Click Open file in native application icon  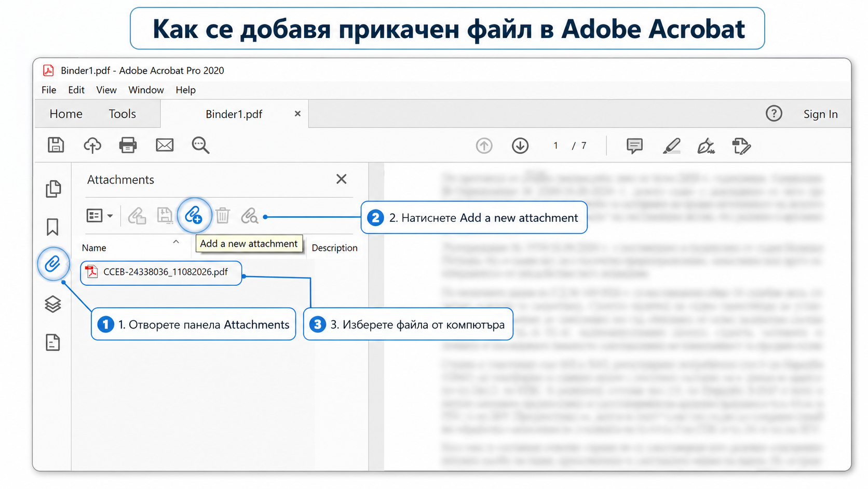click(x=137, y=216)
